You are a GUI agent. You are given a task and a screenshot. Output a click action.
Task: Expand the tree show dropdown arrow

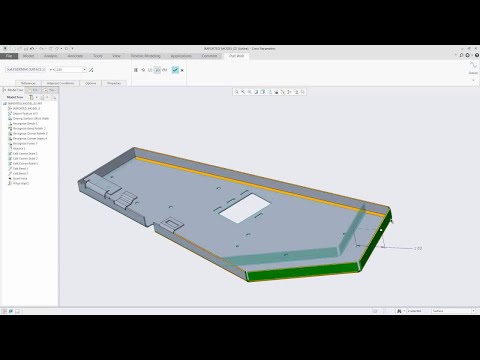pyautogui.click(x=47, y=97)
